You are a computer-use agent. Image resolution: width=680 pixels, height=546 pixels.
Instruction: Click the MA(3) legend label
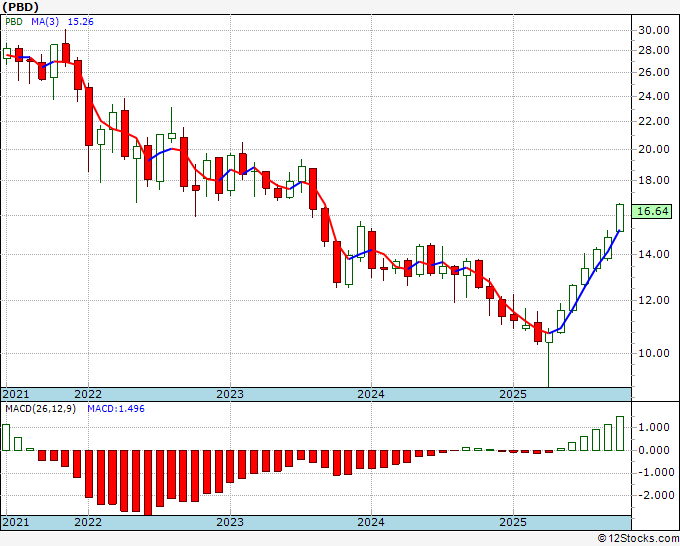pyautogui.click(x=45, y=22)
